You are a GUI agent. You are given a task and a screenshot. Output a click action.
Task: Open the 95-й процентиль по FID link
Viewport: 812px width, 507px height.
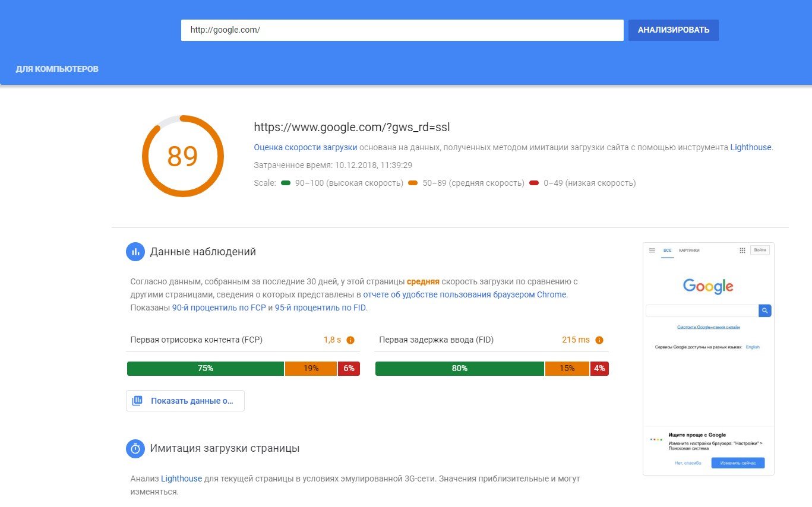321,308
